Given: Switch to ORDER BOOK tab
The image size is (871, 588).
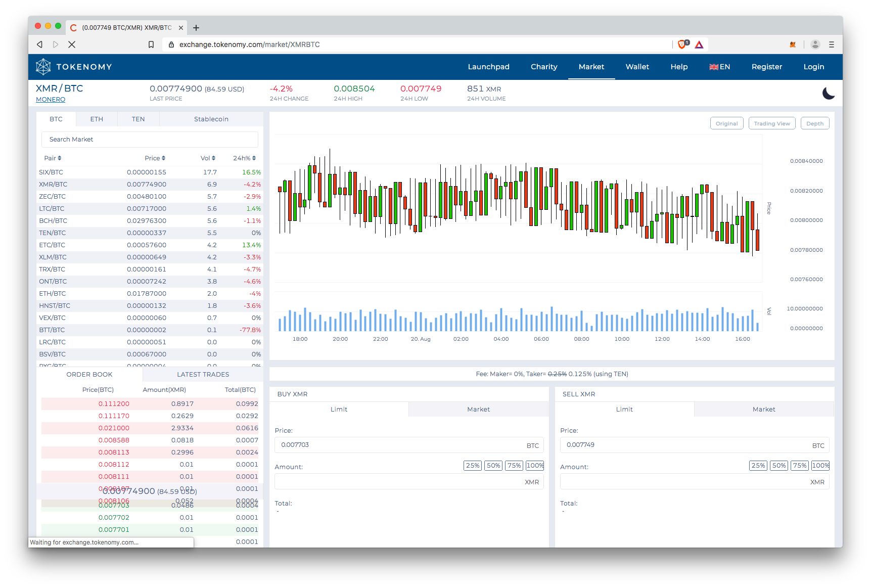Looking at the screenshot, I should tap(89, 375).
